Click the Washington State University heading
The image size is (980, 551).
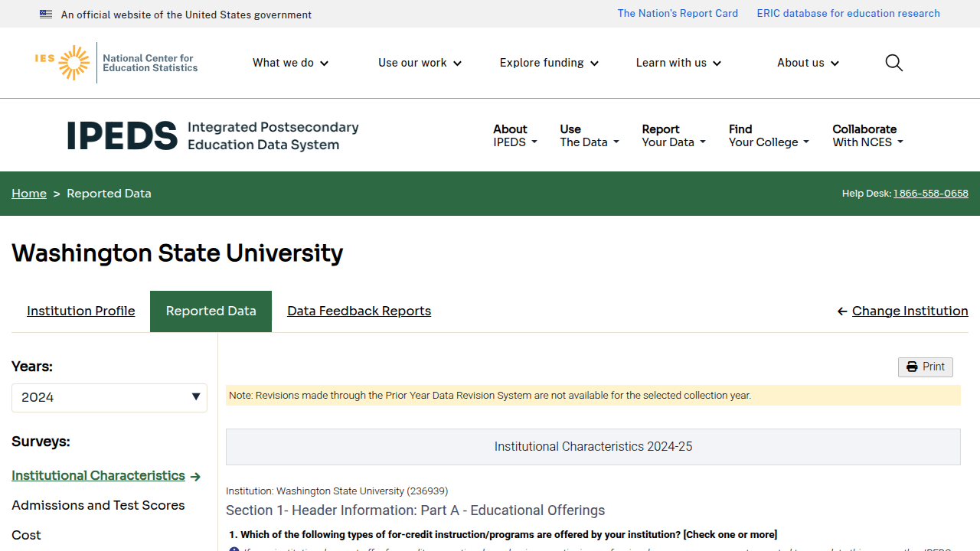pos(178,253)
